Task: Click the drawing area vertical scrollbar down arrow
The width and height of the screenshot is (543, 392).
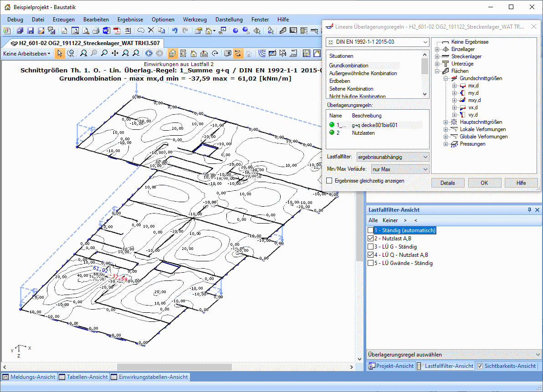Action: tap(359, 360)
